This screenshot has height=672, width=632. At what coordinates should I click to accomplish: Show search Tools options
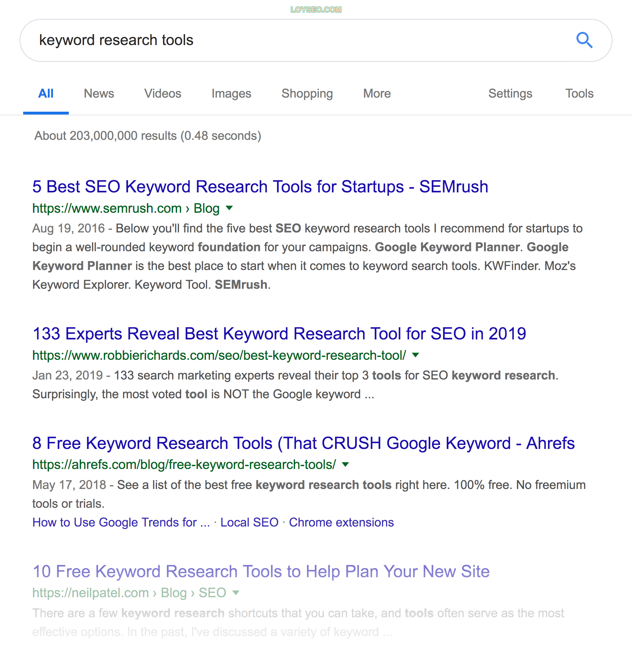coord(579,94)
